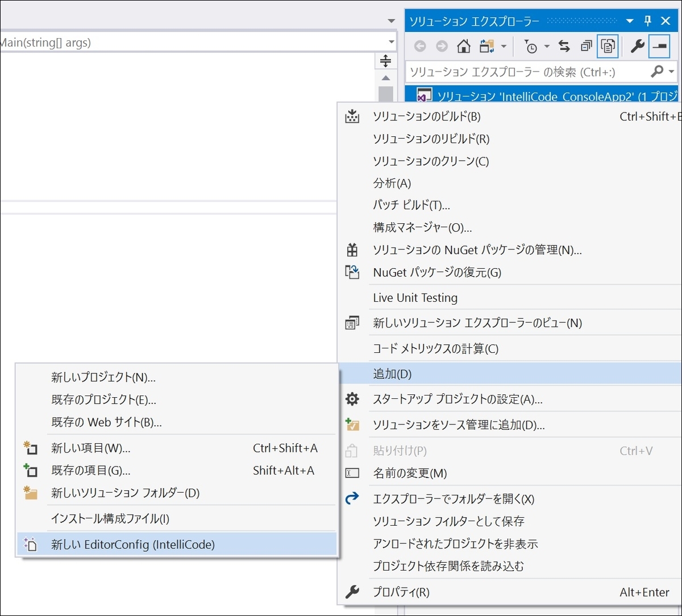This screenshot has height=616, width=682.
Task: Go to Solution Explorer Home view
Action: click(x=464, y=47)
